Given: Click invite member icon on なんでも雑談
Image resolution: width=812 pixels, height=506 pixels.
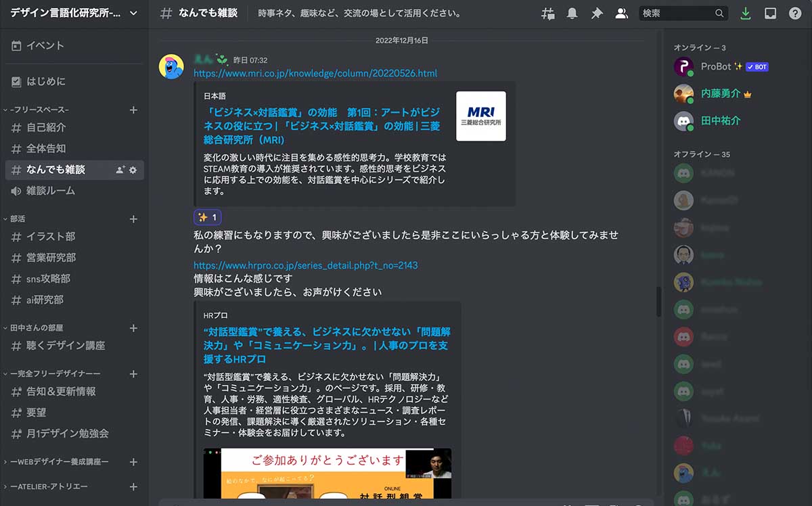Looking at the screenshot, I should pos(120,170).
